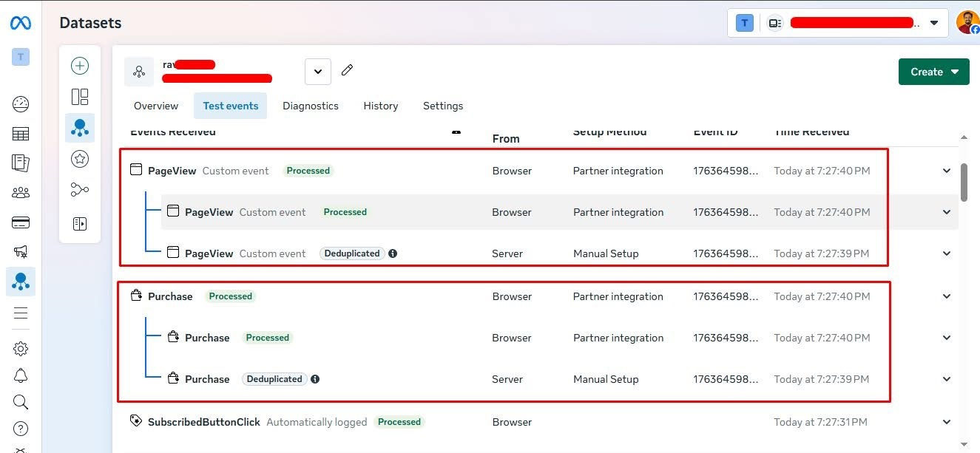The image size is (980, 453).
Task: Click the pencil edit dataset name icon
Action: point(347,70)
